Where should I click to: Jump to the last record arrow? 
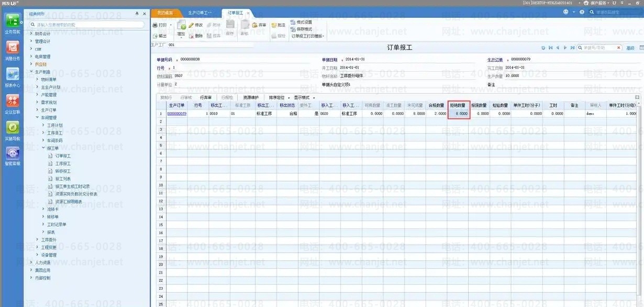[x=572, y=48]
